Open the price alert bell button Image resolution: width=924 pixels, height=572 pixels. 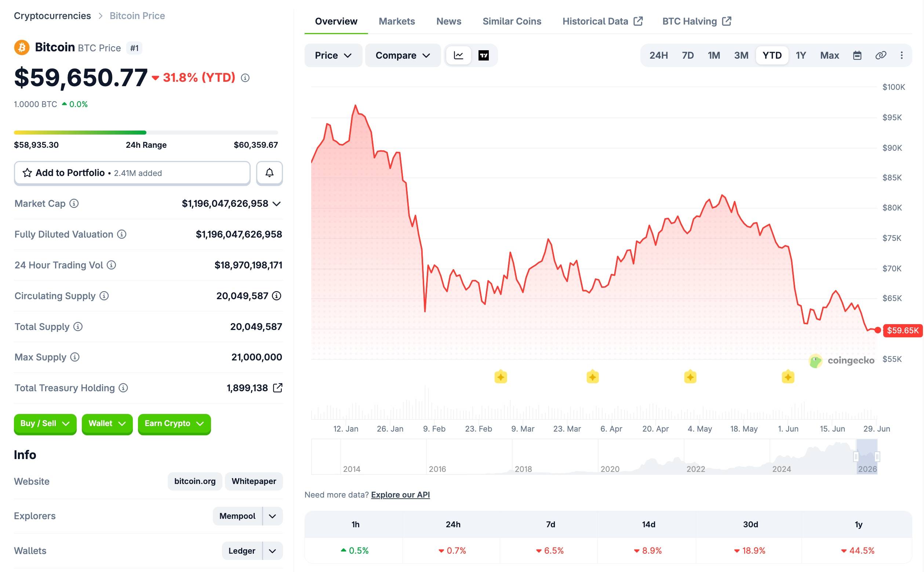[269, 173]
